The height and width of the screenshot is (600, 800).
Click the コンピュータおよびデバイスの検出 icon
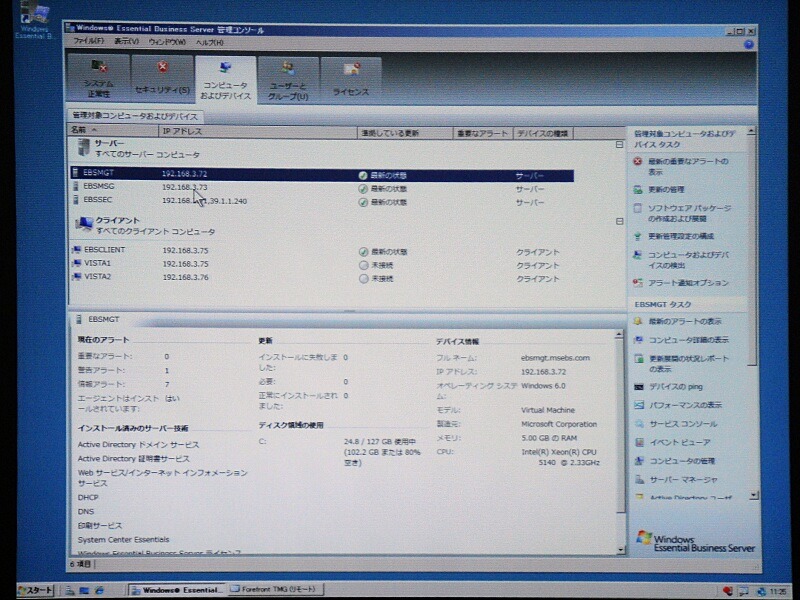pos(638,255)
